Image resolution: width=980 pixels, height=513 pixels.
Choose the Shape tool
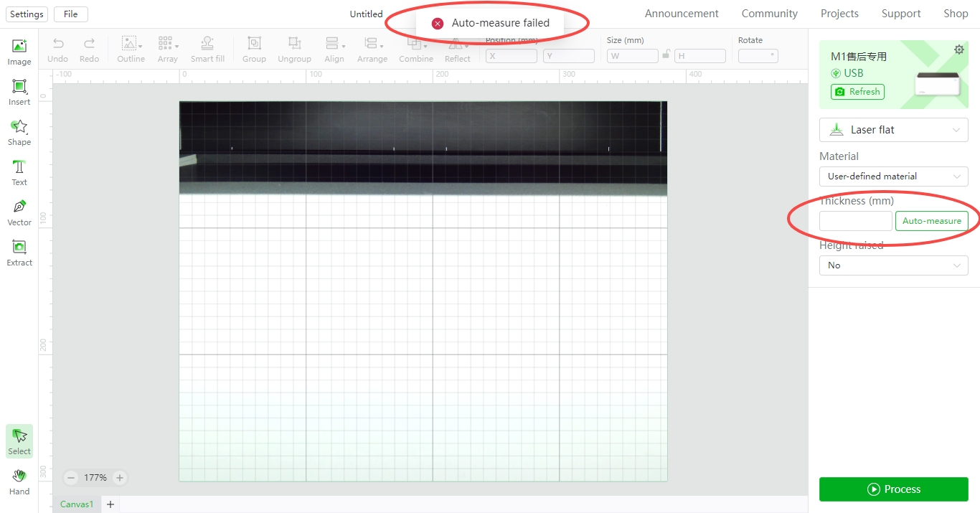[x=19, y=132]
